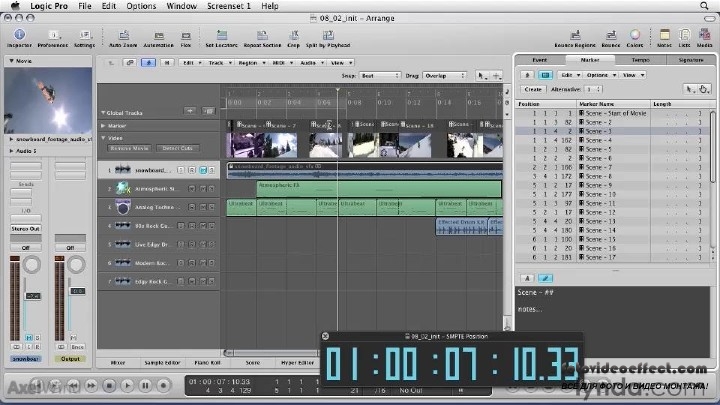Screen dimensions: 720x405
Task: Toggle solo on the snowboard track
Action: [212, 170]
